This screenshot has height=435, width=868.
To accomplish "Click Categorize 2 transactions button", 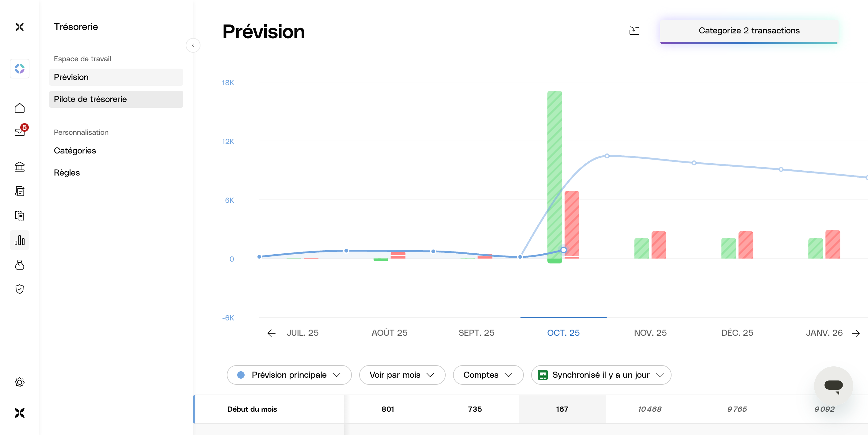I will tap(749, 31).
